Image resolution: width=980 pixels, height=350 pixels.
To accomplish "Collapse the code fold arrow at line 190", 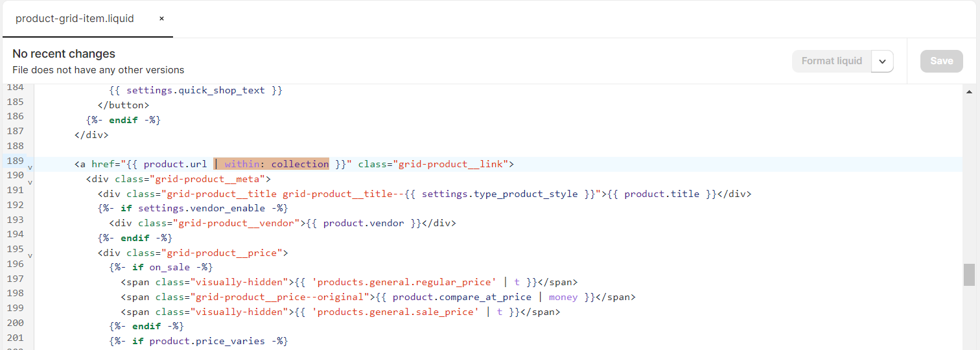I will coord(30,183).
